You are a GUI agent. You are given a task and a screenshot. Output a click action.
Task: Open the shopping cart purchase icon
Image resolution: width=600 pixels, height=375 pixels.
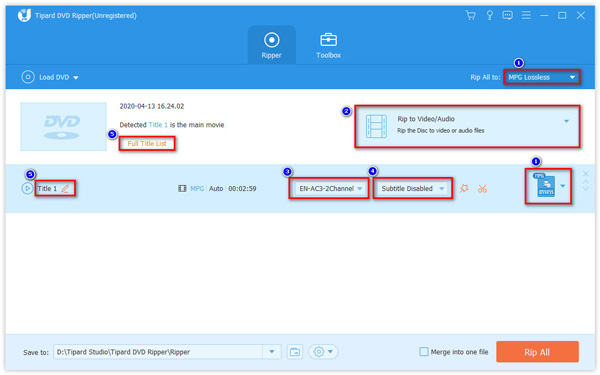coord(470,15)
